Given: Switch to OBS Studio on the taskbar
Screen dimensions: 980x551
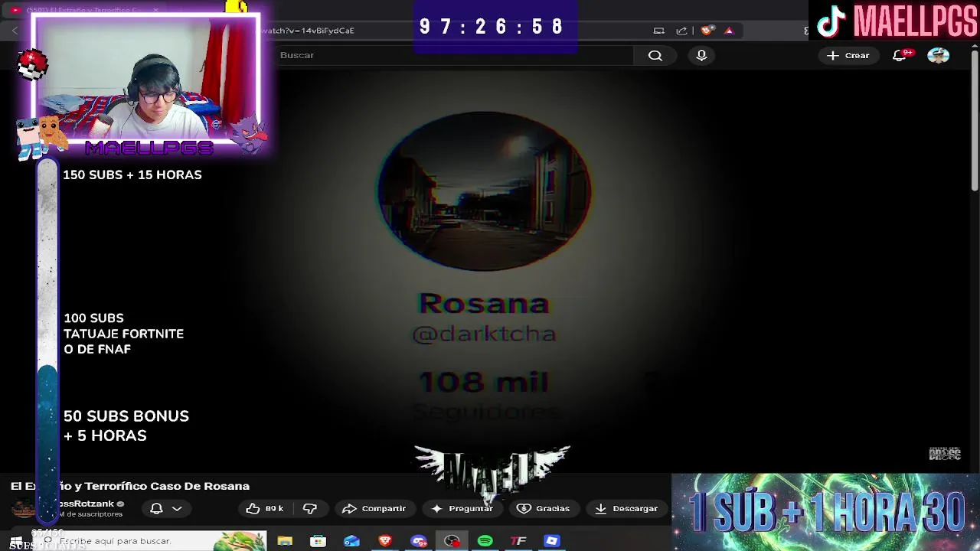Looking at the screenshot, I should coord(452,541).
